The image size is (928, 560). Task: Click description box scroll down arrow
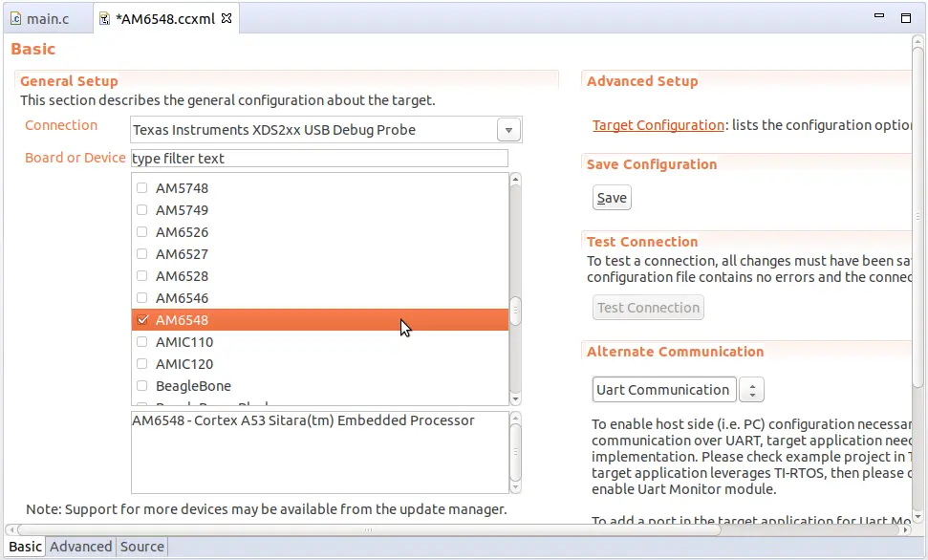click(x=515, y=487)
